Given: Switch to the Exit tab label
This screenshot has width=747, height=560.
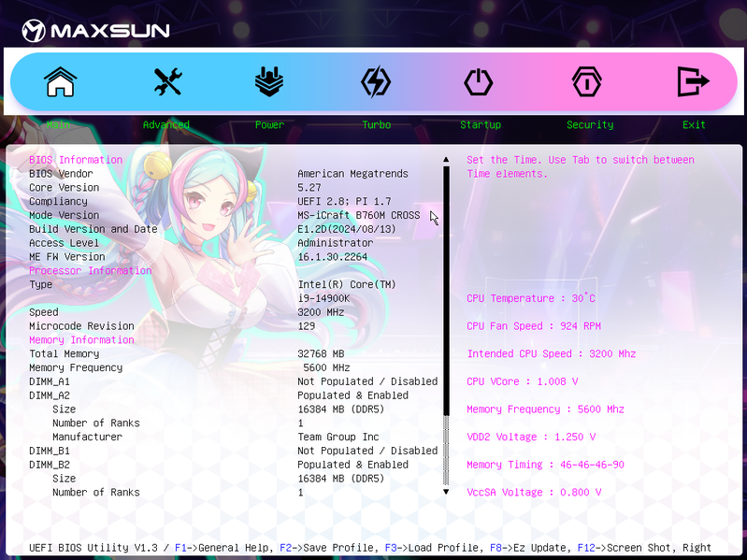Looking at the screenshot, I should pos(694,124).
